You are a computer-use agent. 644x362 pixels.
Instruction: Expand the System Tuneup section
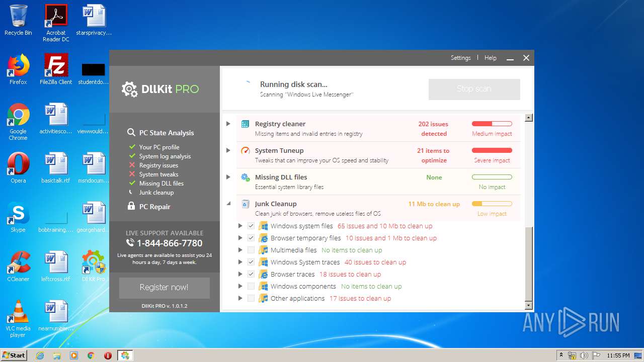pyautogui.click(x=228, y=150)
